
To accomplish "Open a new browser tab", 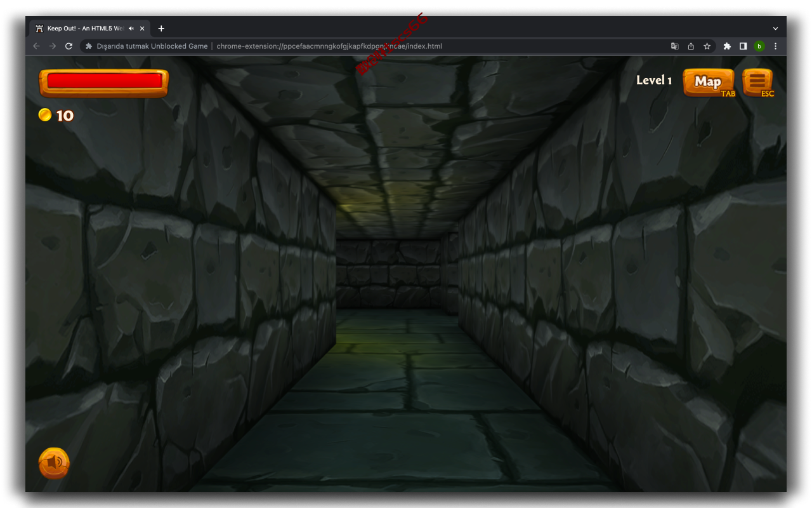I will click(x=161, y=29).
